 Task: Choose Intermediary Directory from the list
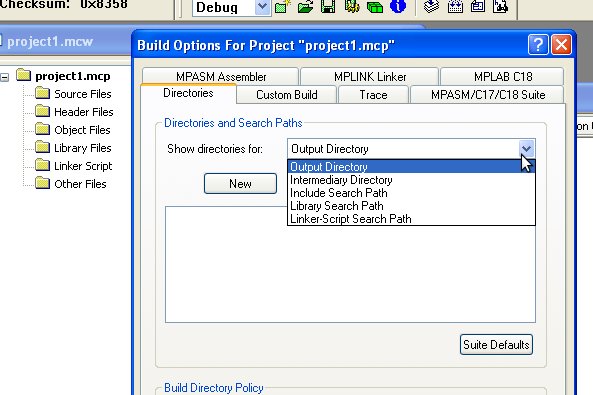(x=411, y=180)
